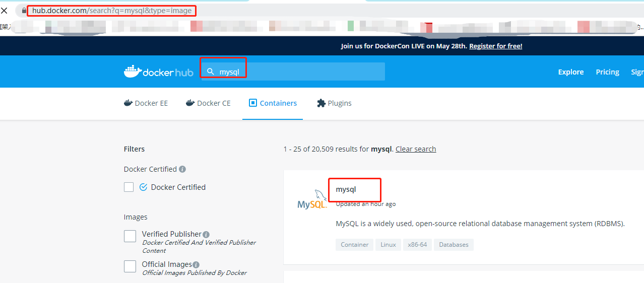Click the Databases tag chip

(x=454, y=245)
